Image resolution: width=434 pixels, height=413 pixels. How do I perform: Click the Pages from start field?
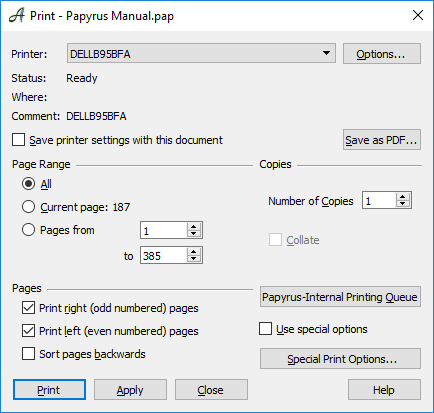pos(163,230)
